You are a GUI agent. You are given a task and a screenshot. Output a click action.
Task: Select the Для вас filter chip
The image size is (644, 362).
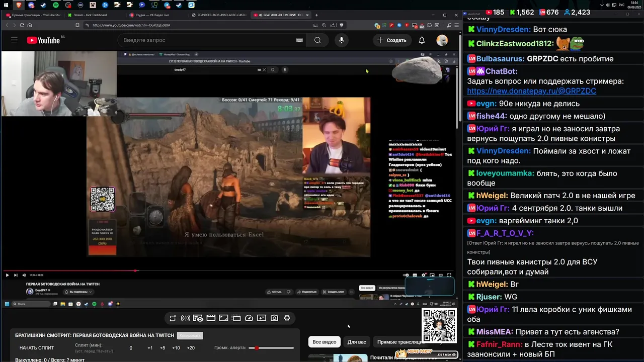pos(357,342)
